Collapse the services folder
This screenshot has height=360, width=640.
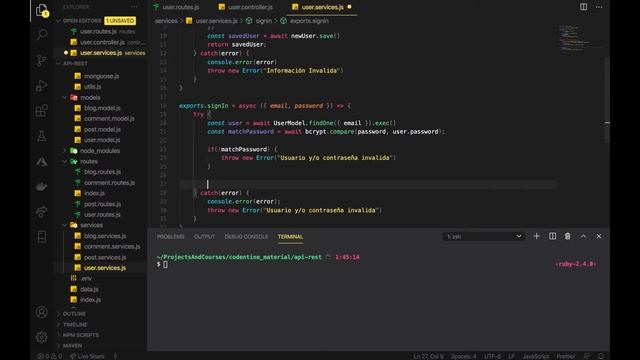click(x=91, y=225)
